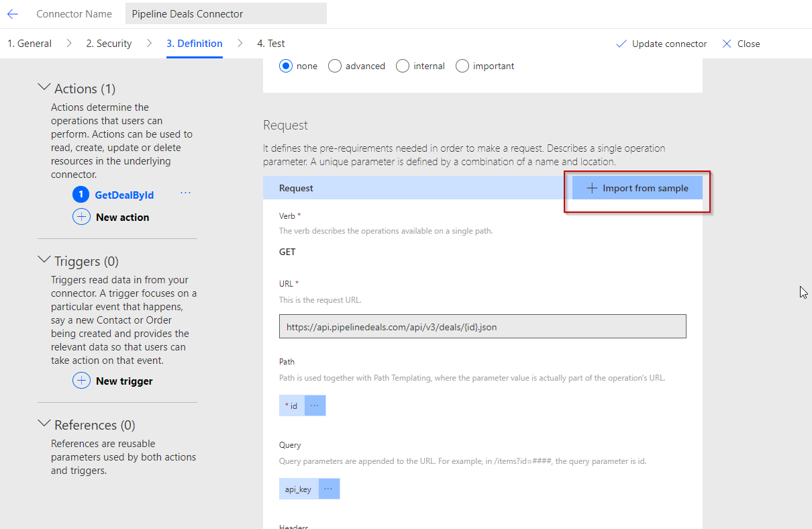
Task: Open the ellipsis menu on api_key parameter
Action: (x=329, y=489)
